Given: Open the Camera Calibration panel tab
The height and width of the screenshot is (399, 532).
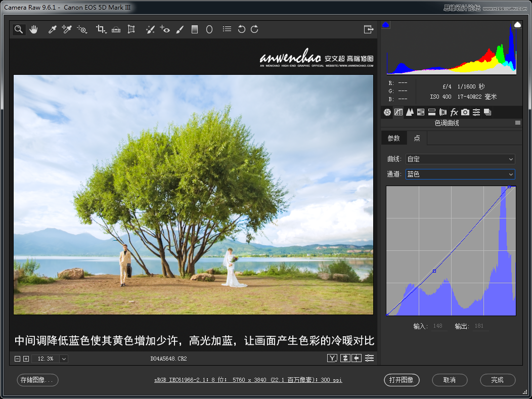Looking at the screenshot, I should tap(465, 112).
